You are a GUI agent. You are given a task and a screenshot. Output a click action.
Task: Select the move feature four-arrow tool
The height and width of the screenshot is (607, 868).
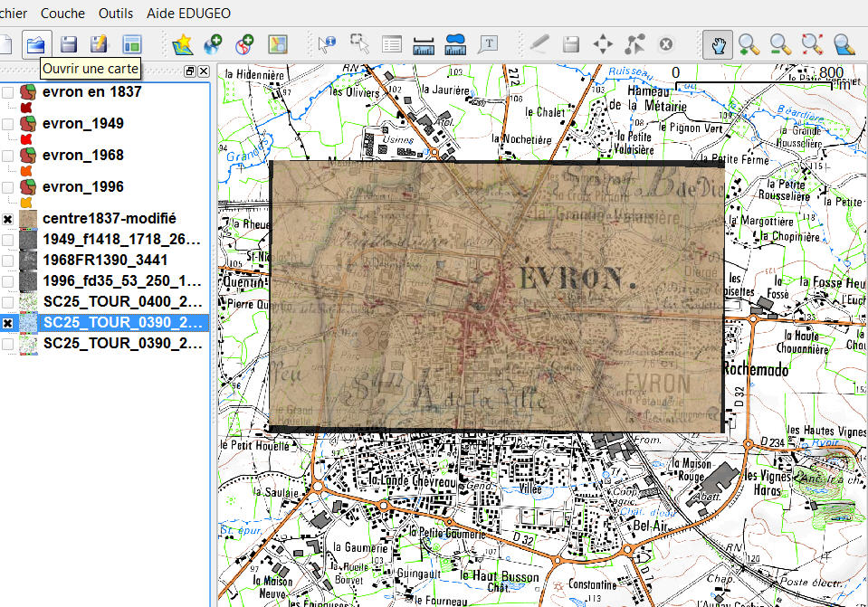coord(602,43)
